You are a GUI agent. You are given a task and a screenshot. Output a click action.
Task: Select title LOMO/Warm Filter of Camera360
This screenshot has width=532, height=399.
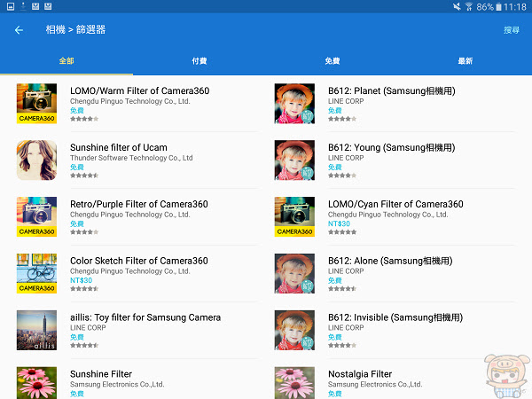pos(140,91)
